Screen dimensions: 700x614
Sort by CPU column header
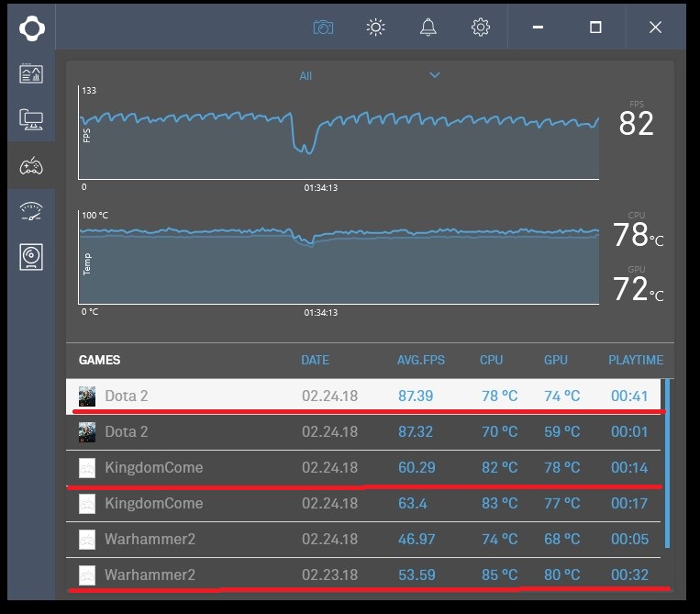tap(491, 360)
